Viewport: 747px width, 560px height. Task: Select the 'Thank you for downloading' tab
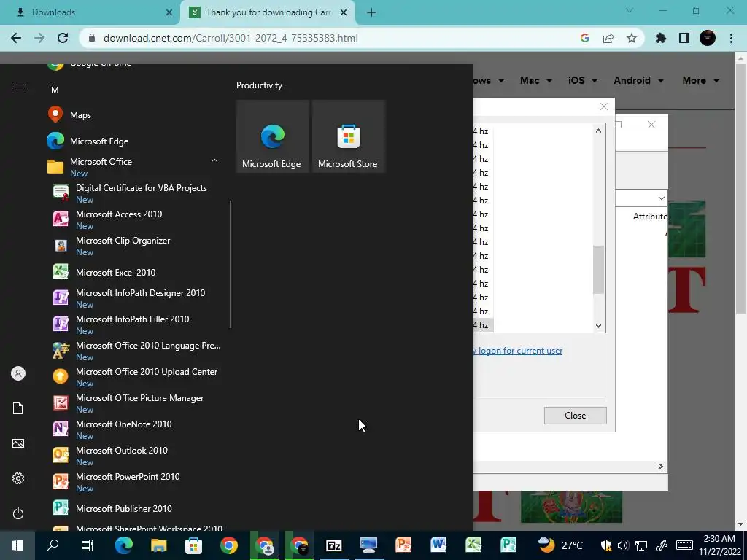(268, 12)
